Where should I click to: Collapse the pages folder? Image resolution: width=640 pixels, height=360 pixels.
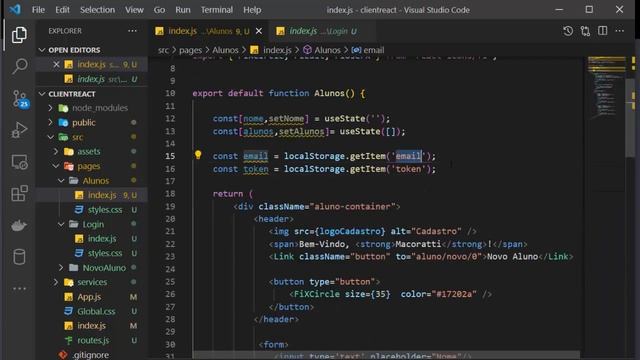pos(56,166)
